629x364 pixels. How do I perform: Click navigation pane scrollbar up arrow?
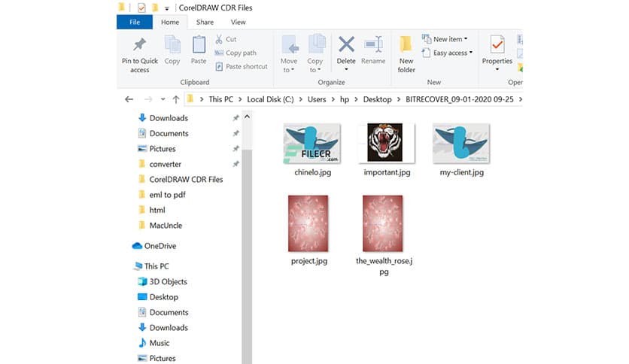(x=247, y=117)
